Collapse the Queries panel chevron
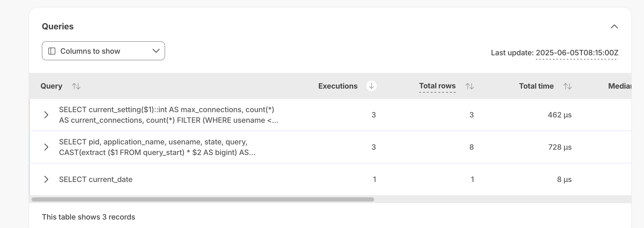The width and height of the screenshot is (644, 228). [x=614, y=26]
